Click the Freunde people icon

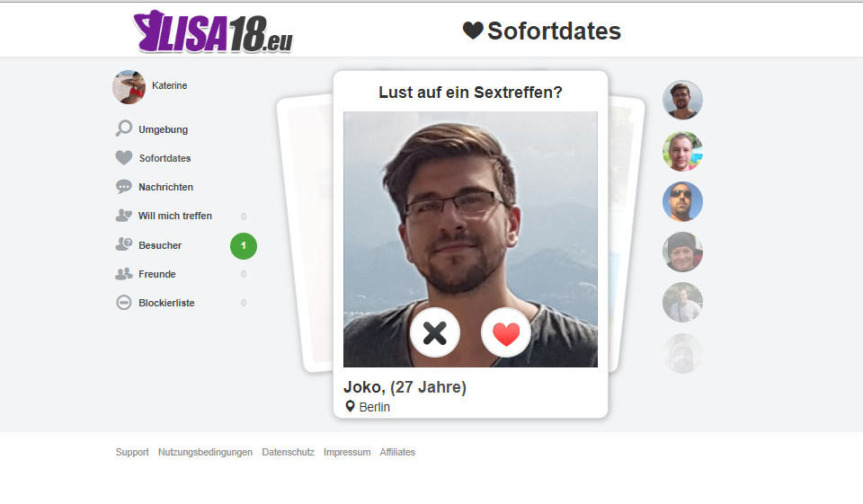tap(124, 273)
